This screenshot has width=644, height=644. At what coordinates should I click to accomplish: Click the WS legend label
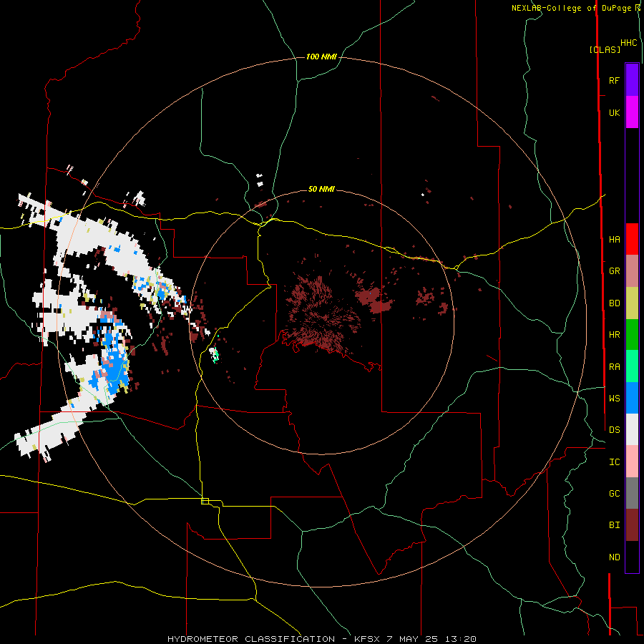tap(614, 398)
